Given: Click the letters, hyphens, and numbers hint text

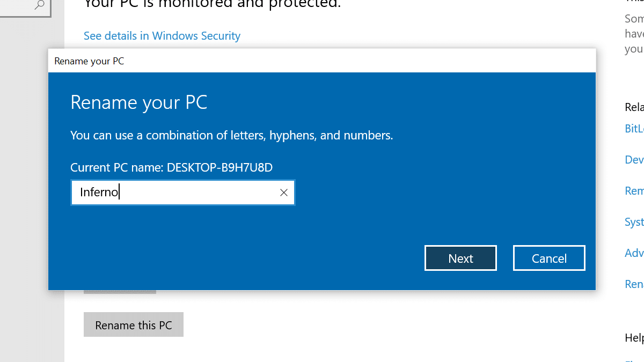Looking at the screenshot, I should pyautogui.click(x=231, y=135).
